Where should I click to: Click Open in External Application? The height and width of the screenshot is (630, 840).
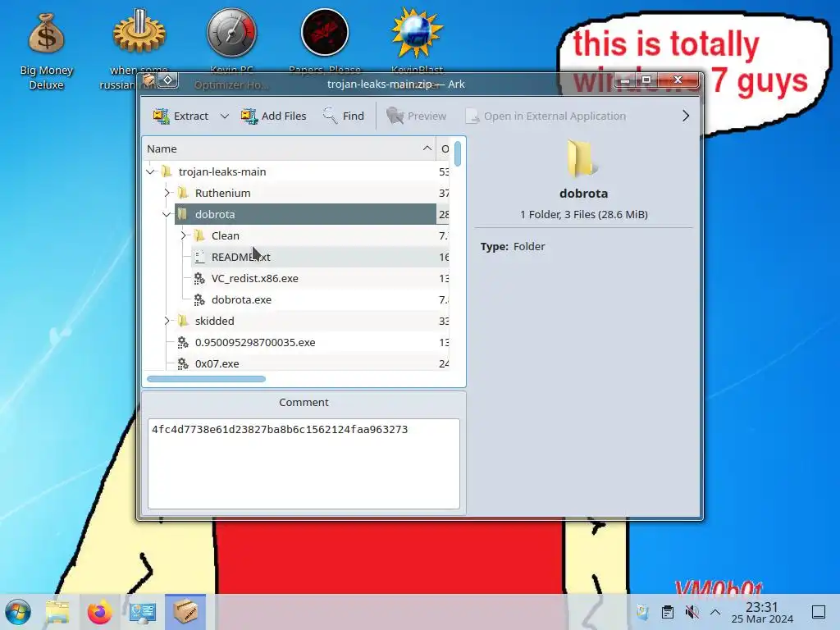point(546,116)
